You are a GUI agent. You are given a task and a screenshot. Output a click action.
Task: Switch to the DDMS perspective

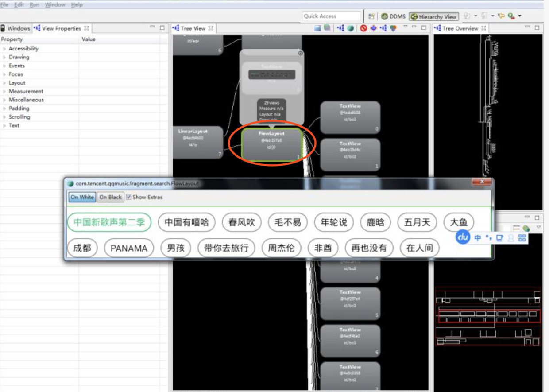tap(393, 16)
